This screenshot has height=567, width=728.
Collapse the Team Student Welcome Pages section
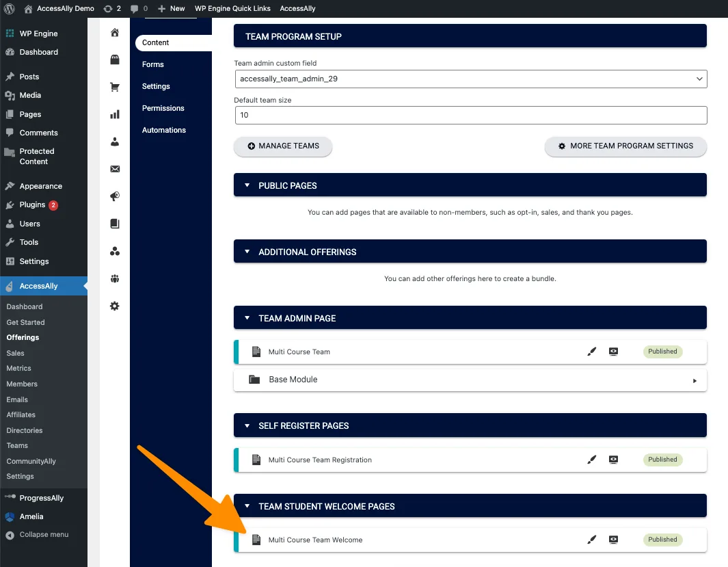[x=247, y=506]
